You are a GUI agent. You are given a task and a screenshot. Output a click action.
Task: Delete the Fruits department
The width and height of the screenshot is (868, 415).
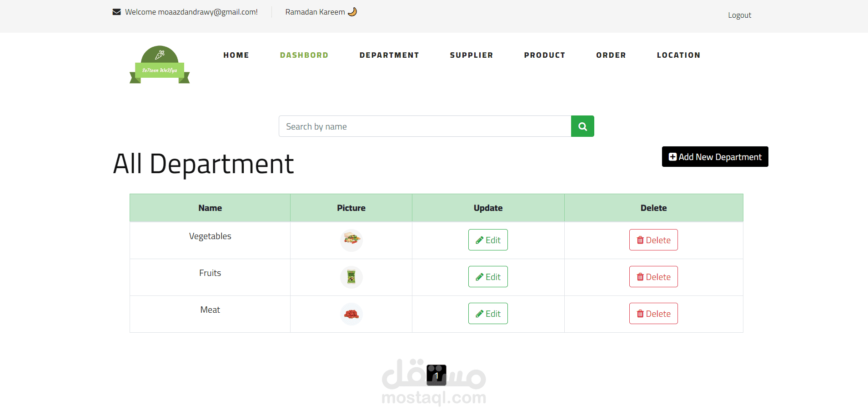pyautogui.click(x=653, y=277)
